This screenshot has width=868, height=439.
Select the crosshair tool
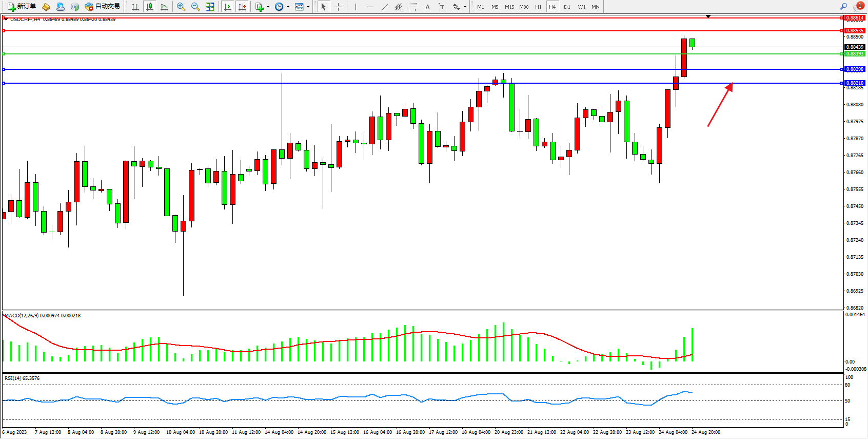(339, 7)
